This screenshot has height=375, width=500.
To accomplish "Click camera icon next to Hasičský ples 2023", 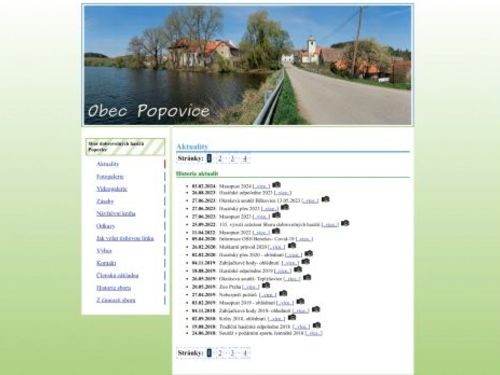I will 284,207.
